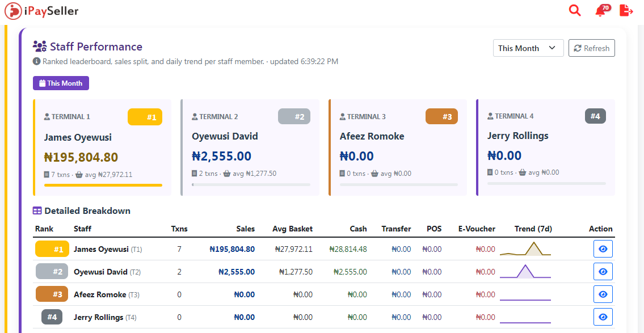Click Oyewusi David 7-day trend sparkline

click(x=525, y=271)
